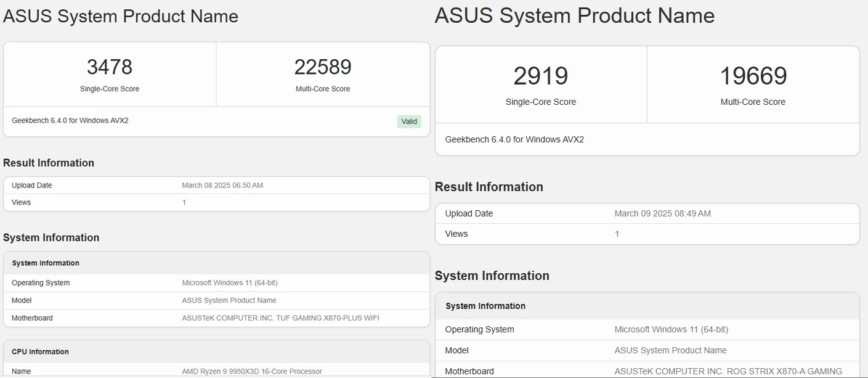Select the 2919 single-core score number
Screen dimensions: 868x378
click(541, 76)
